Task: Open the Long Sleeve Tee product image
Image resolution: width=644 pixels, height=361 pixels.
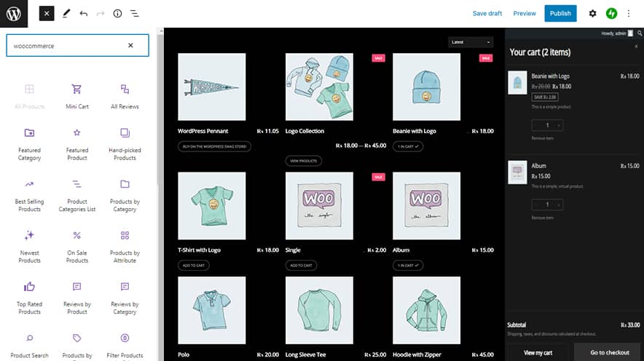Action: [319, 310]
